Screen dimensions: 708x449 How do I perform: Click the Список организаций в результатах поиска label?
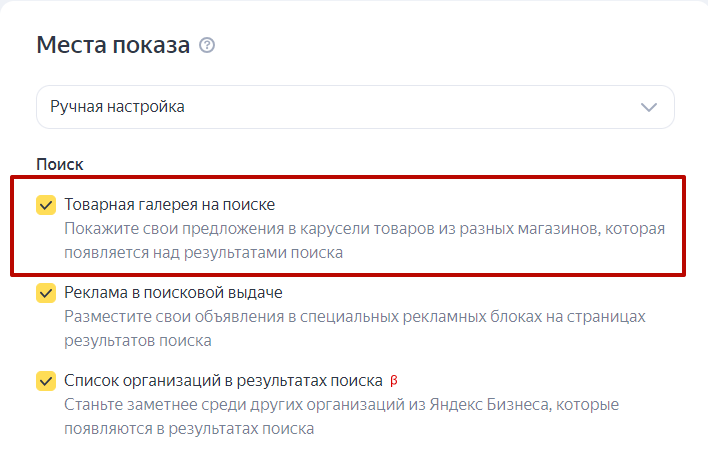(x=224, y=381)
